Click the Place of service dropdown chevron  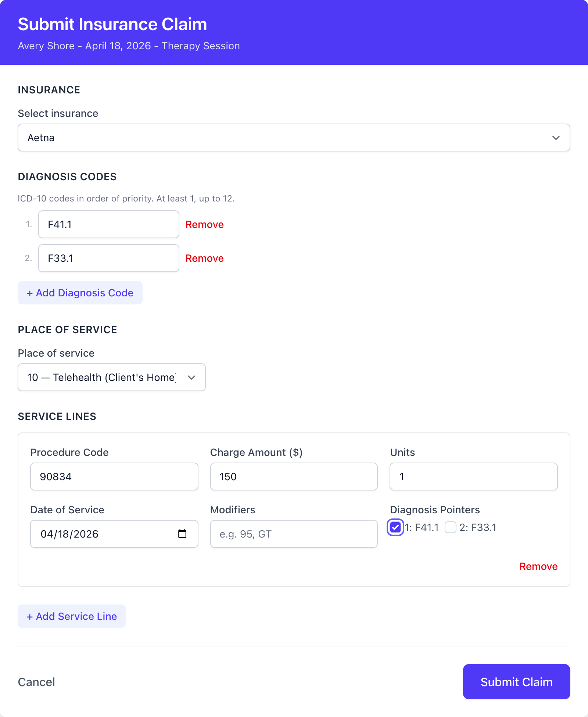point(191,377)
